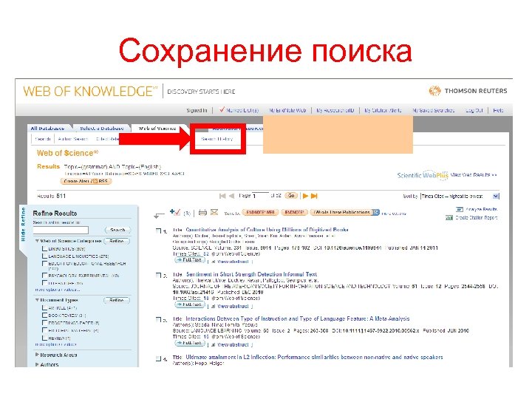Jump to last page orange arrow
Screen dimensions: 532x399
tap(314, 196)
